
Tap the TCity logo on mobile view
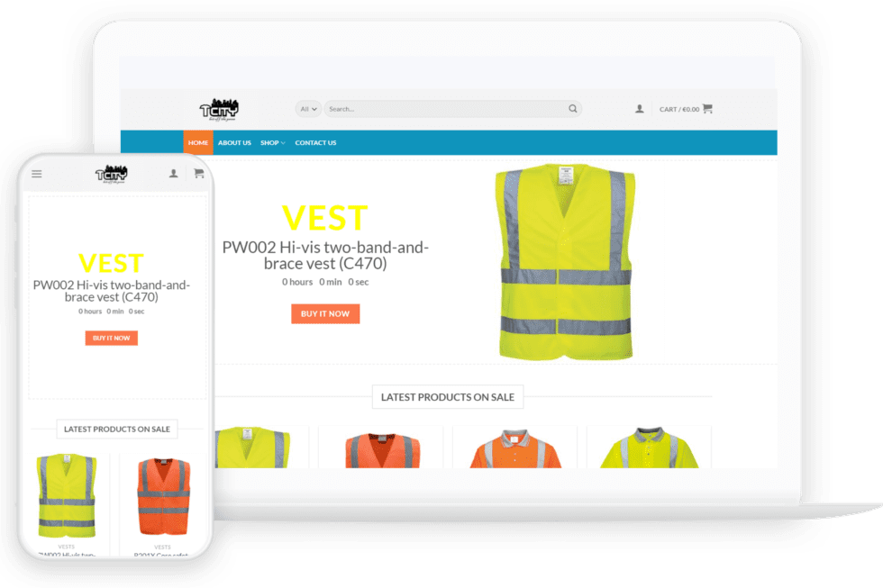pyautogui.click(x=112, y=174)
